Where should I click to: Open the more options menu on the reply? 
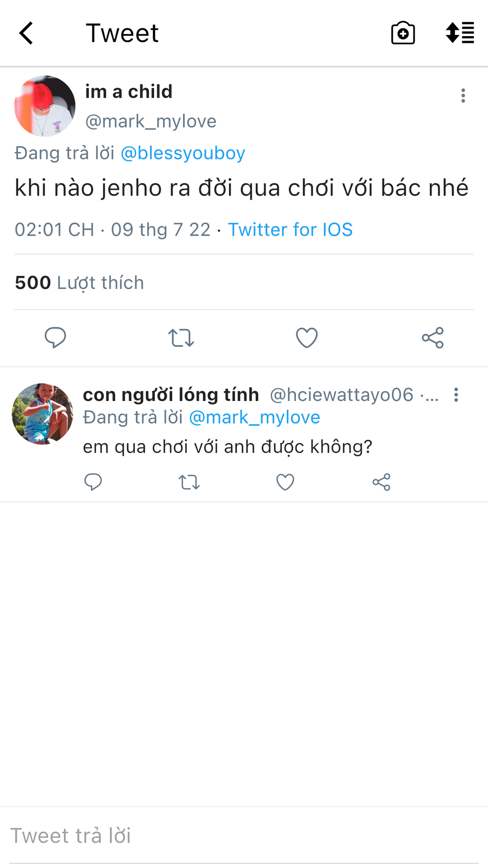456,395
